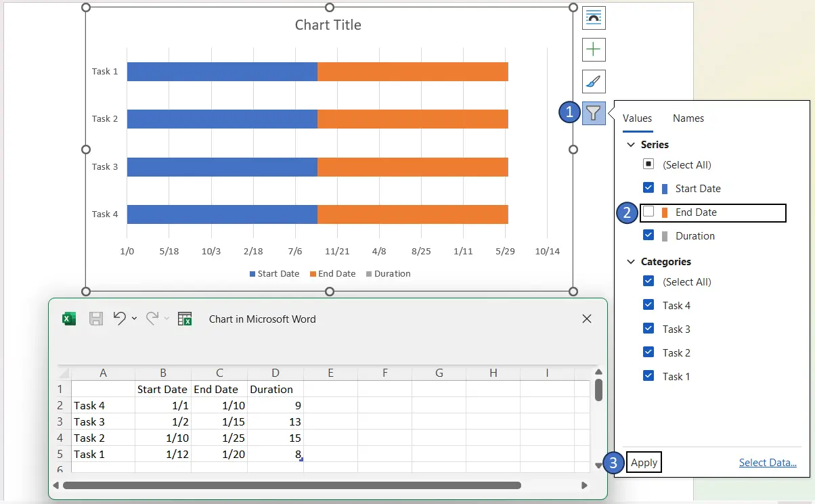815x504 pixels.
Task: Collapse the Categories section
Action: pos(631,262)
